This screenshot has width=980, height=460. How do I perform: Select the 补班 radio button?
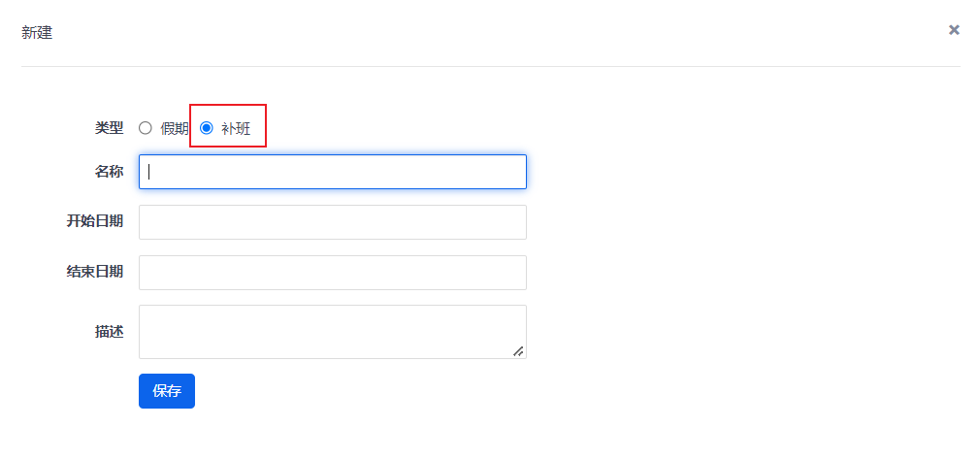[206, 127]
